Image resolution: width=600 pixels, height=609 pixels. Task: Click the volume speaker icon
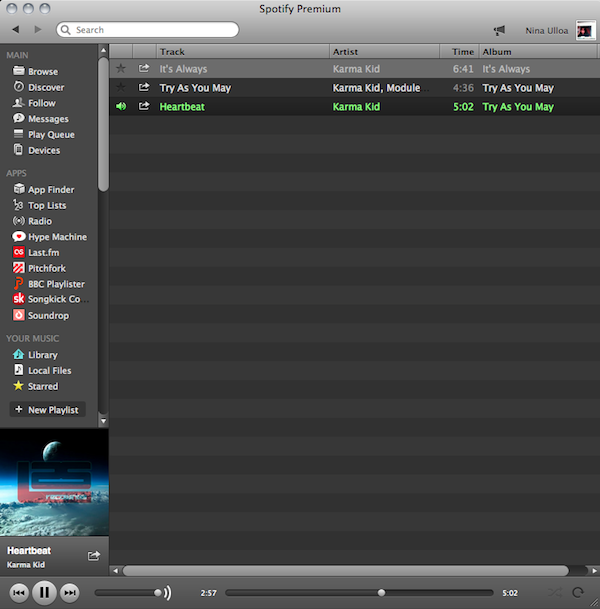[x=168, y=593]
